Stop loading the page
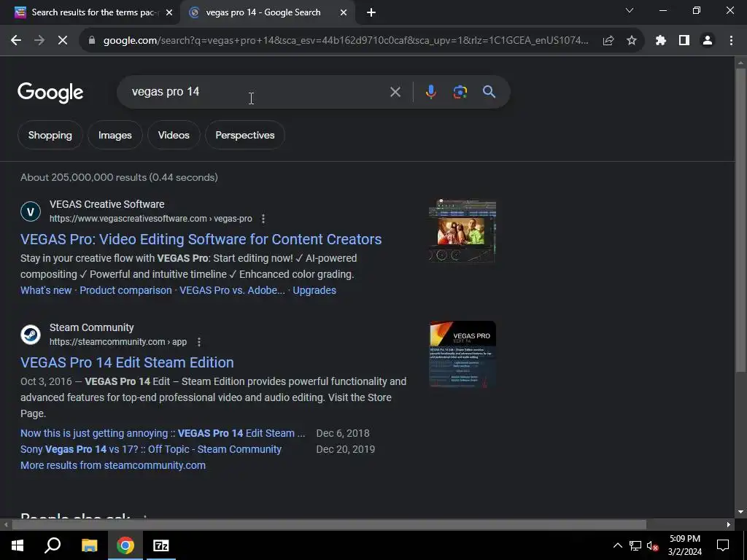The height and width of the screenshot is (560, 747). pyautogui.click(x=63, y=41)
